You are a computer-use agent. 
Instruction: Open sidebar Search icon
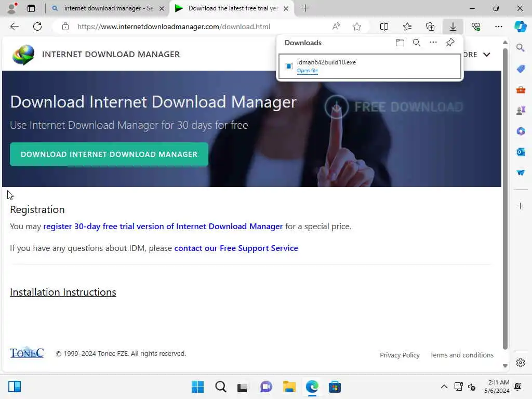(520, 48)
